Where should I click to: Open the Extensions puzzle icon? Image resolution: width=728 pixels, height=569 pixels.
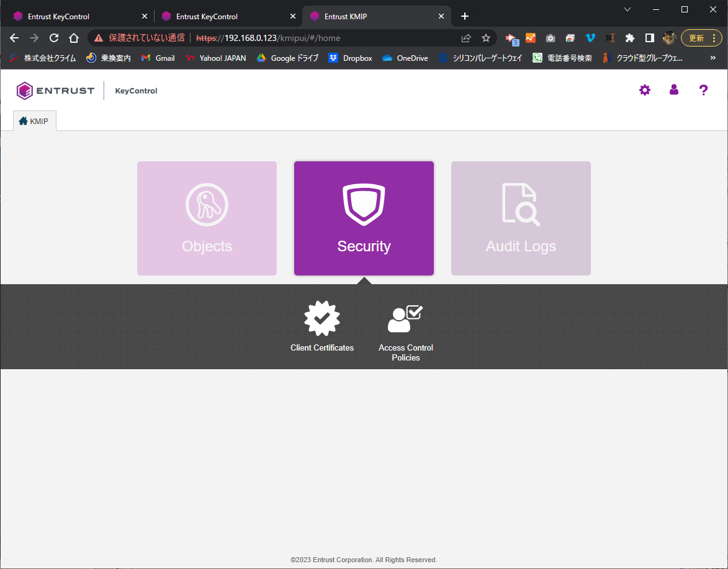coord(629,38)
